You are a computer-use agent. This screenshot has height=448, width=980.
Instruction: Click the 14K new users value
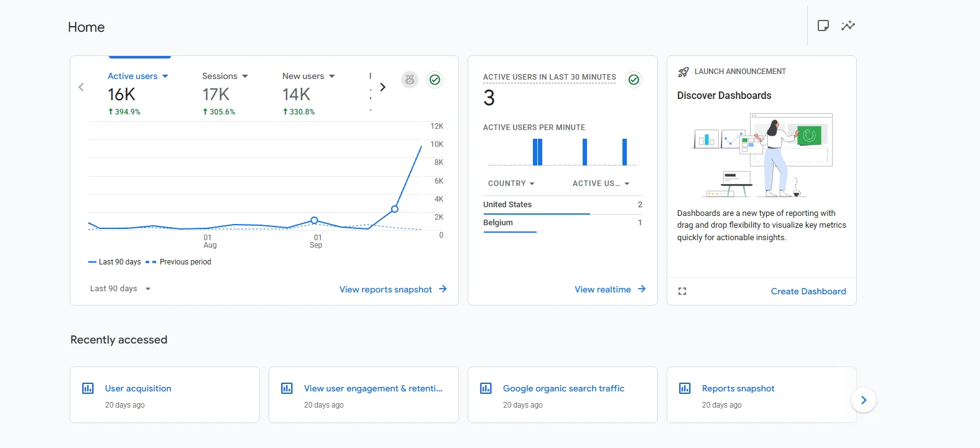pos(296,95)
